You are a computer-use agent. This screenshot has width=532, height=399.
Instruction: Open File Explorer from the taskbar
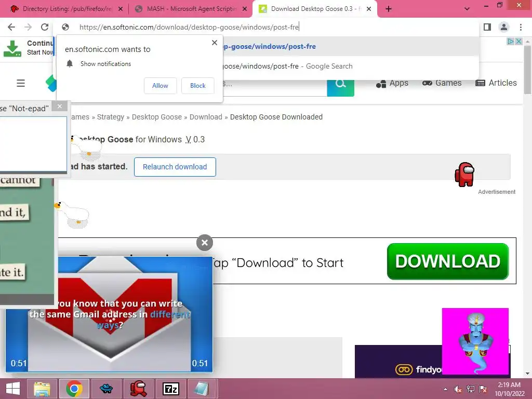[x=42, y=389]
